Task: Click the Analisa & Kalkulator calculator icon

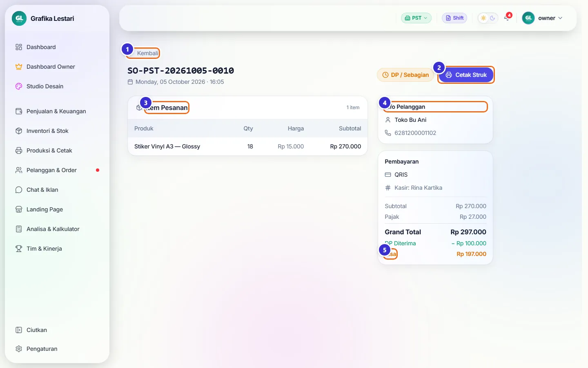Action: [x=19, y=229]
